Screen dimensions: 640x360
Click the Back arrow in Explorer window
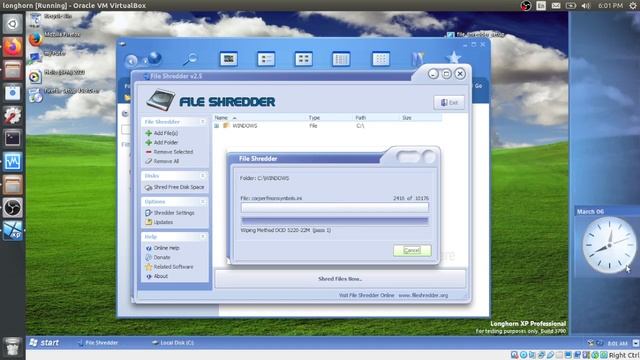pyautogui.click(x=131, y=61)
